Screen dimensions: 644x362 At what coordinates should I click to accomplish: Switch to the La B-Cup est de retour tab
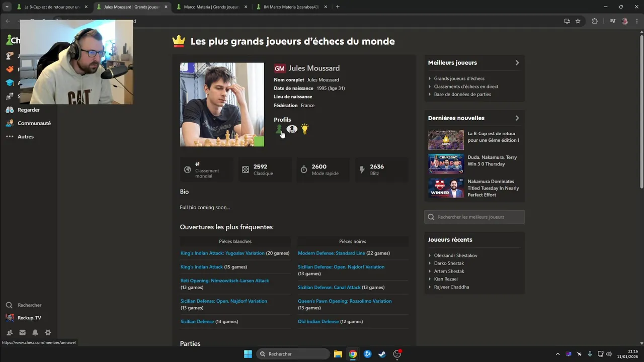point(52,7)
